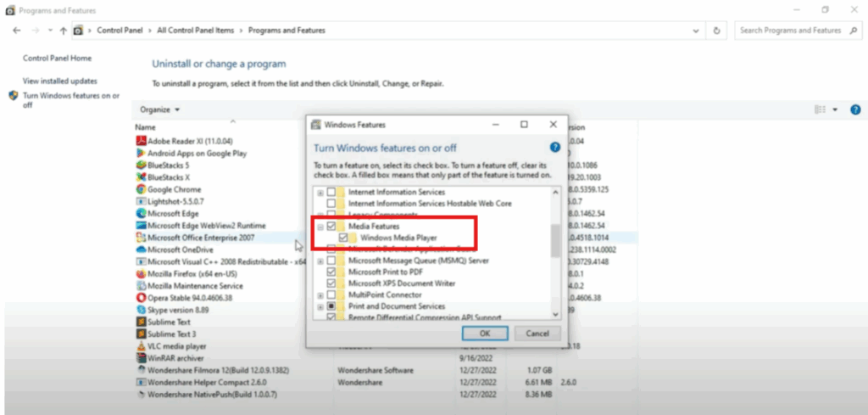Change view with the view layout icon
This screenshot has height=415, width=868.
tap(821, 109)
